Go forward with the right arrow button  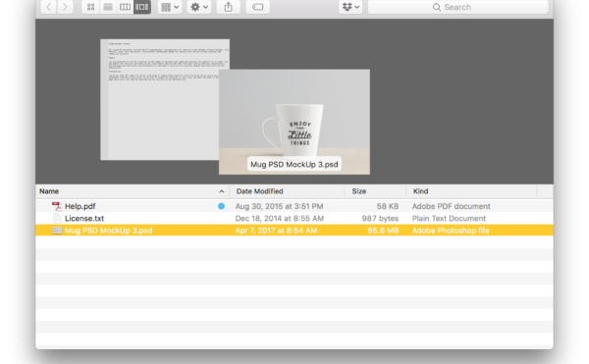point(66,7)
